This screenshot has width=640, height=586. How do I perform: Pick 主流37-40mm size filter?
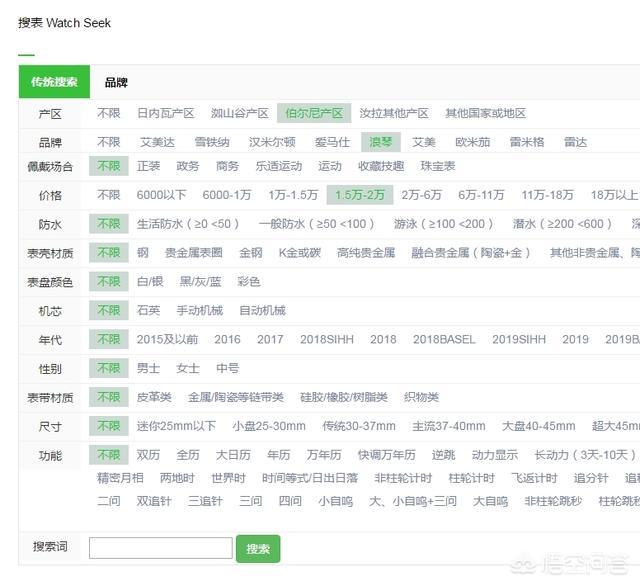[449, 427]
